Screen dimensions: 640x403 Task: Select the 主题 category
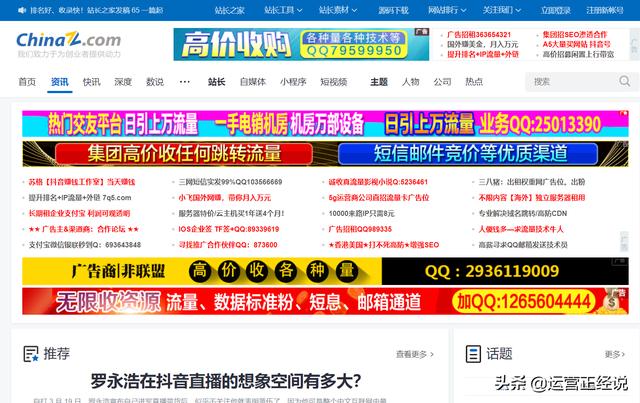(379, 82)
